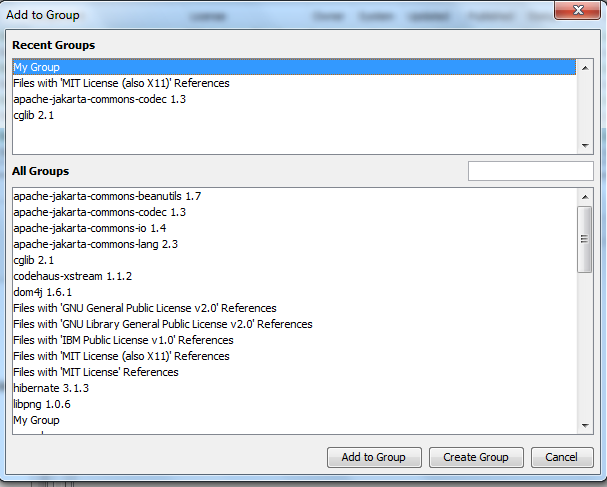Choose cglib 2.1 in Recent Groups list

34,115
